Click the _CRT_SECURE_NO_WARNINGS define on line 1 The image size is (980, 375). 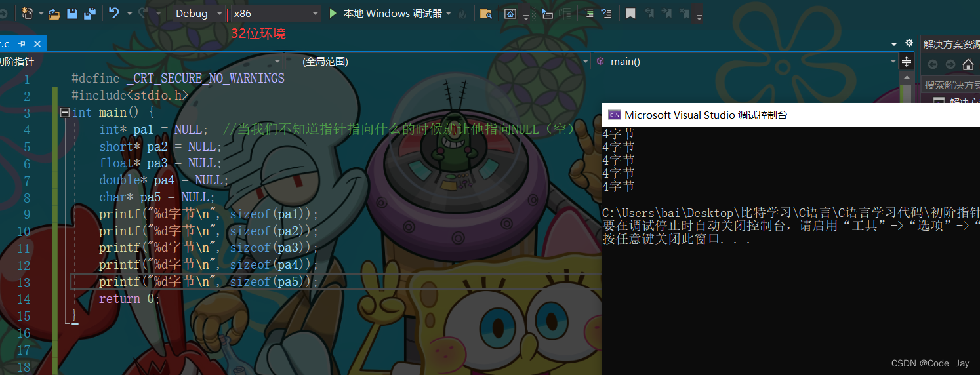click(206, 79)
